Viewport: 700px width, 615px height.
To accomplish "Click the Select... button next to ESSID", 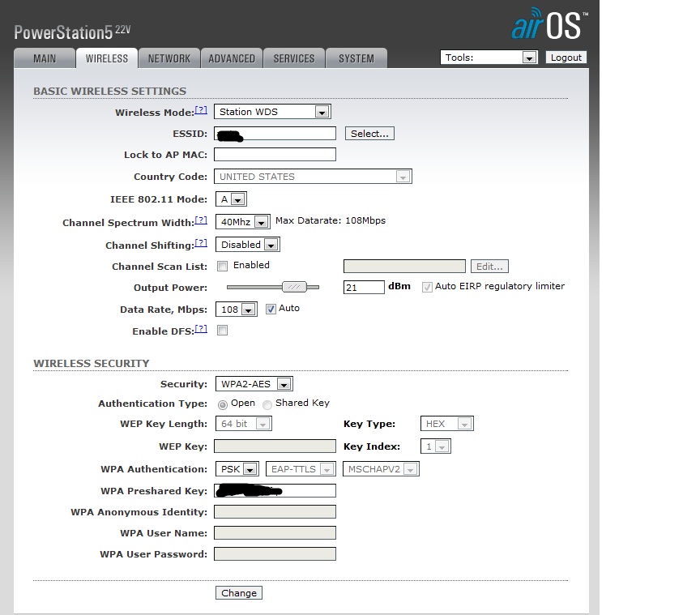I will tap(369, 134).
